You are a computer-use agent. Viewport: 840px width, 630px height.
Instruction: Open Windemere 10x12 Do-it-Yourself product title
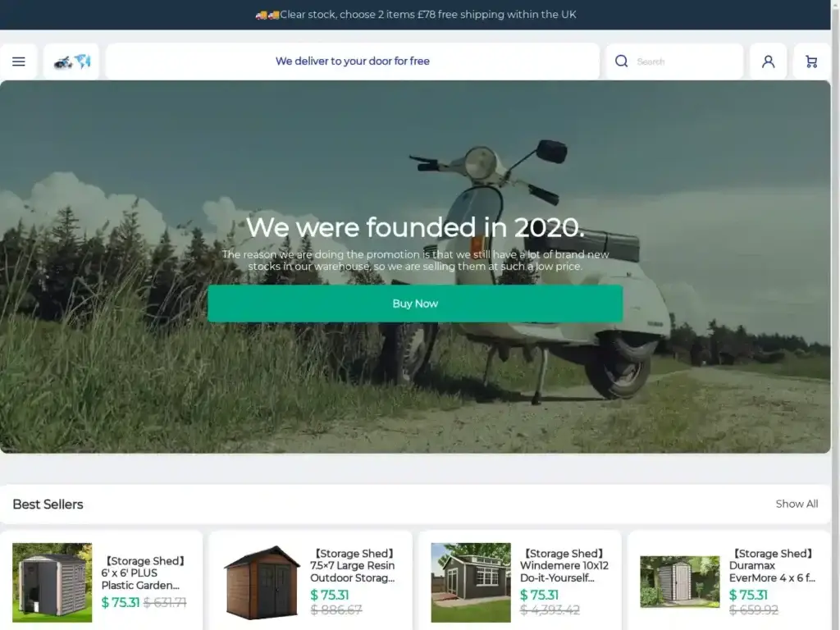[563, 566]
